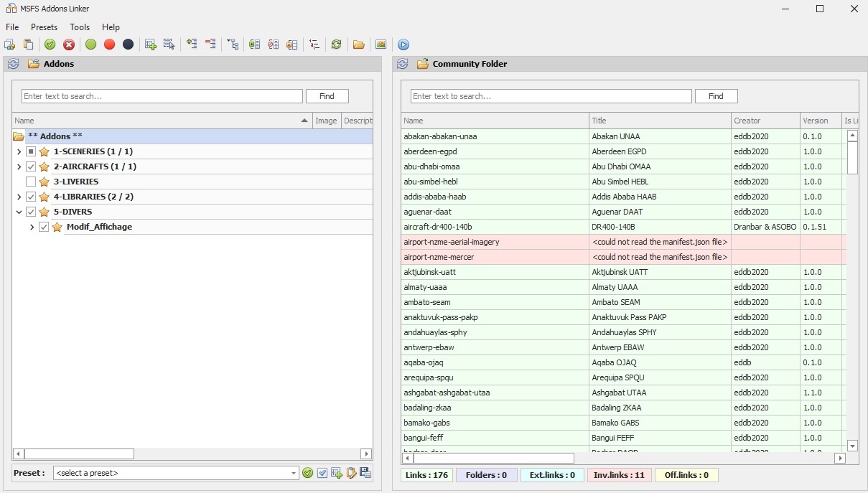The height and width of the screenshot is (493, 868).
Task: Click the picture icon in the toolbar
Action: [x=381, y=44]
